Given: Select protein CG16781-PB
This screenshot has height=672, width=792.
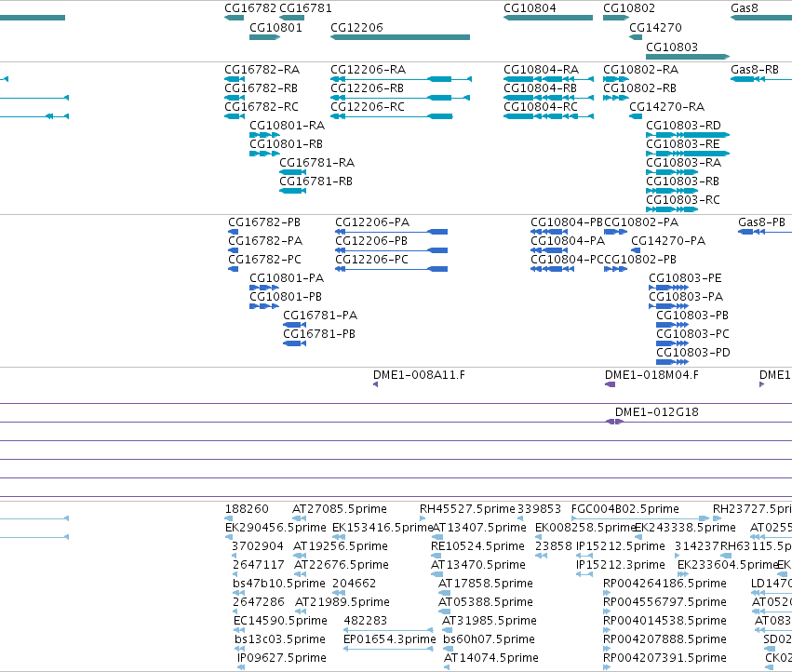Looking at the screenshot, I should pos(319,334).
